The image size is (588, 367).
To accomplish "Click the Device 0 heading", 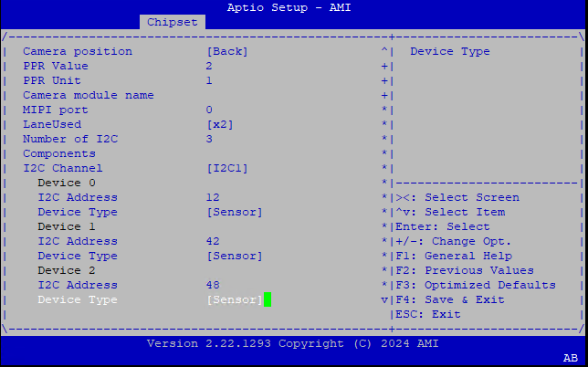I will click(67, 183).
